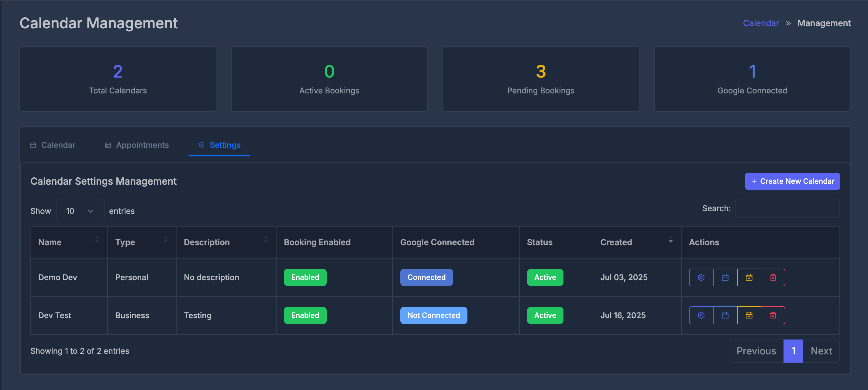Open the Active Bookings stat card
The height and width of the screenshot is (390, 868).
329,79
